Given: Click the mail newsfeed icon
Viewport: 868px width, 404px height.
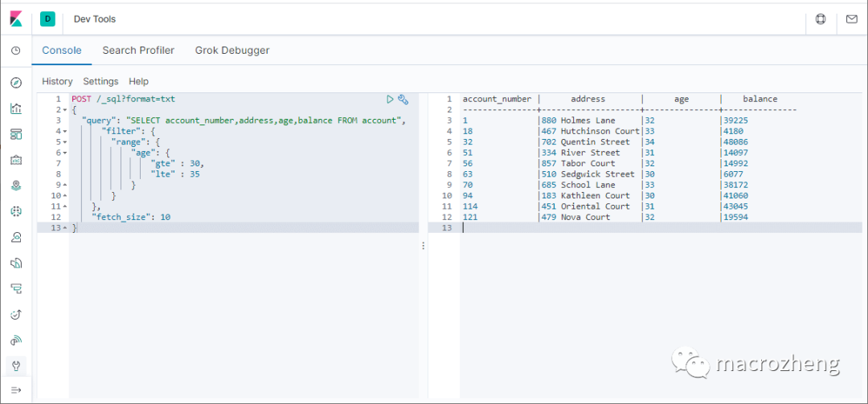Looking at the screenshot, I should click(852, 19).
